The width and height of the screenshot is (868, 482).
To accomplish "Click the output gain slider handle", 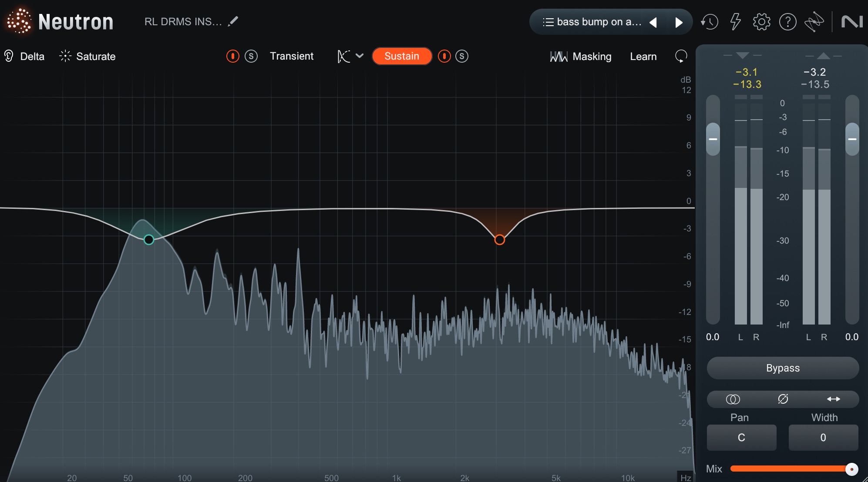I will pos(852,139).
